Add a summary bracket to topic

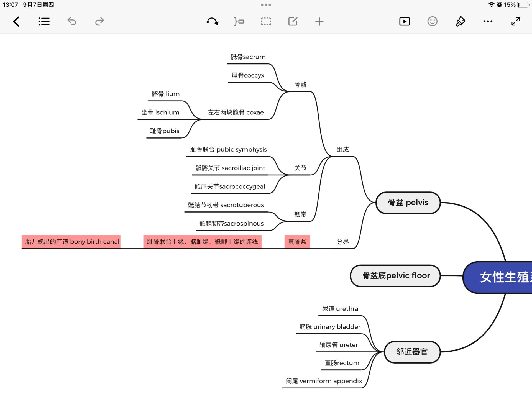click(x=239, y=21)
